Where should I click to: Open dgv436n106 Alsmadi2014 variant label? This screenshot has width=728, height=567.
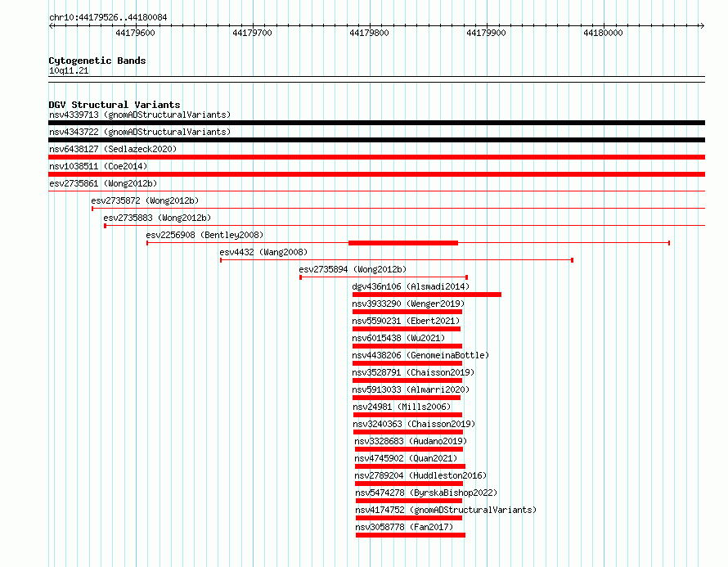(x=411, y=286)
